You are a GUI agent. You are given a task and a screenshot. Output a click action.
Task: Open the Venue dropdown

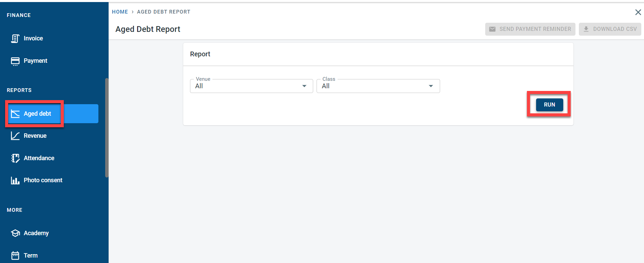click(x=251, y=86)
